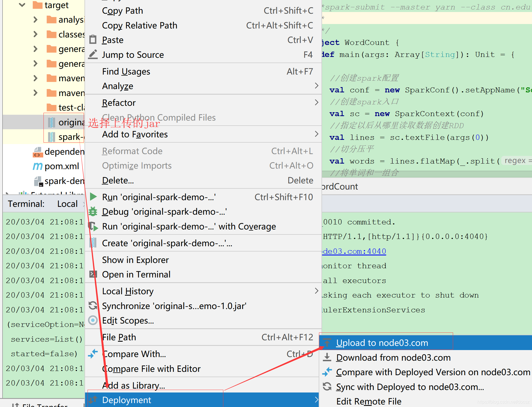Select File Path menu entry
Viewport: 532px width, 407px height.
(x=203, y=337)
